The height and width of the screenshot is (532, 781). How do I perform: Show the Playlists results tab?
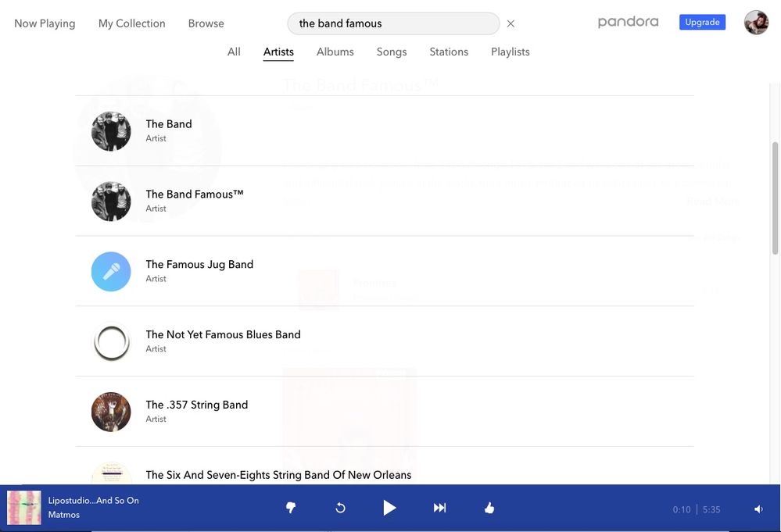510,52
